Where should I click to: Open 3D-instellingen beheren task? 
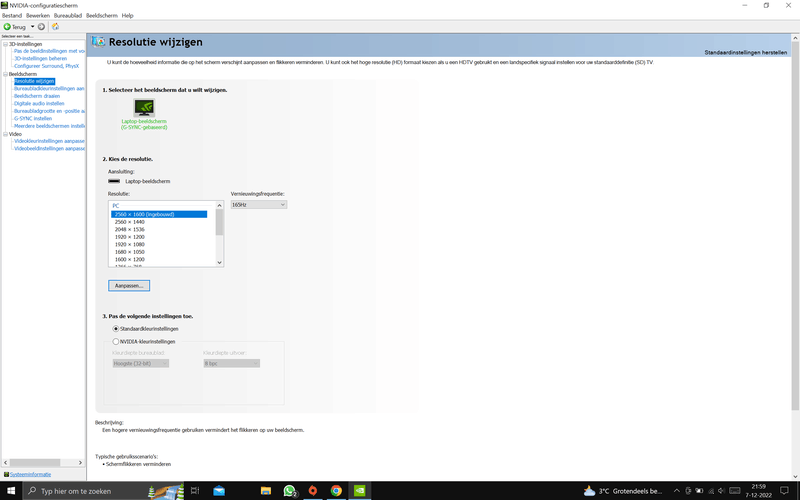tap(40, 59)
